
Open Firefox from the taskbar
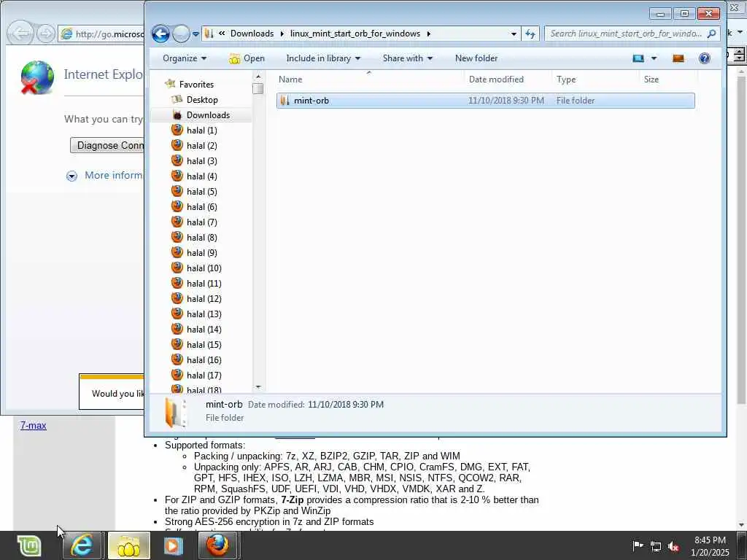point(217,545)
